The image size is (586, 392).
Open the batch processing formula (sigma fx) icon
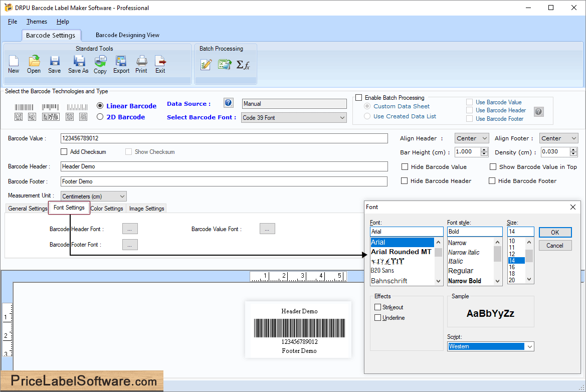[243, 65]
